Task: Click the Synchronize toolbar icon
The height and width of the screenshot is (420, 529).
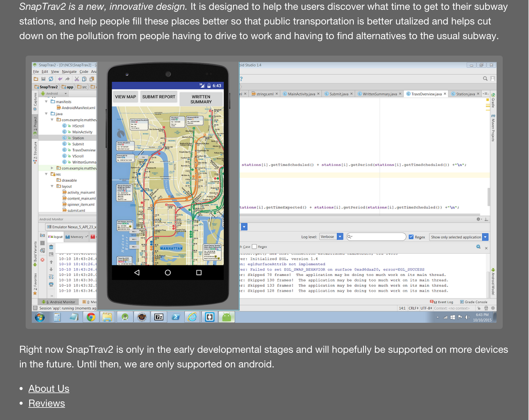Action: [x=51, y=79]
